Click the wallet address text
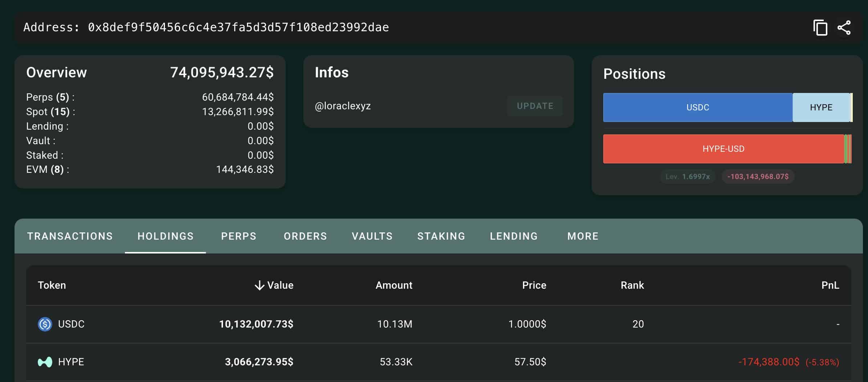The image size is (868, 382). (x=238, y=28)
